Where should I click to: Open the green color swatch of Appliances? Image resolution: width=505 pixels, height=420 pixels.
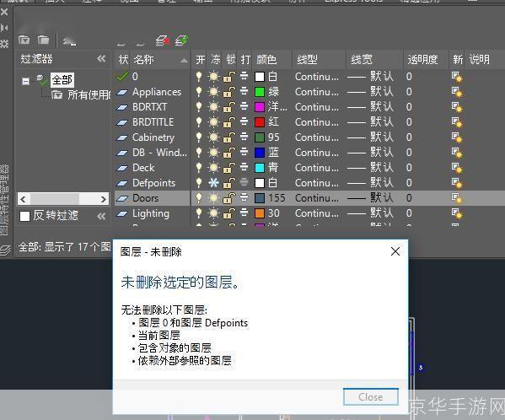point(260,92)
